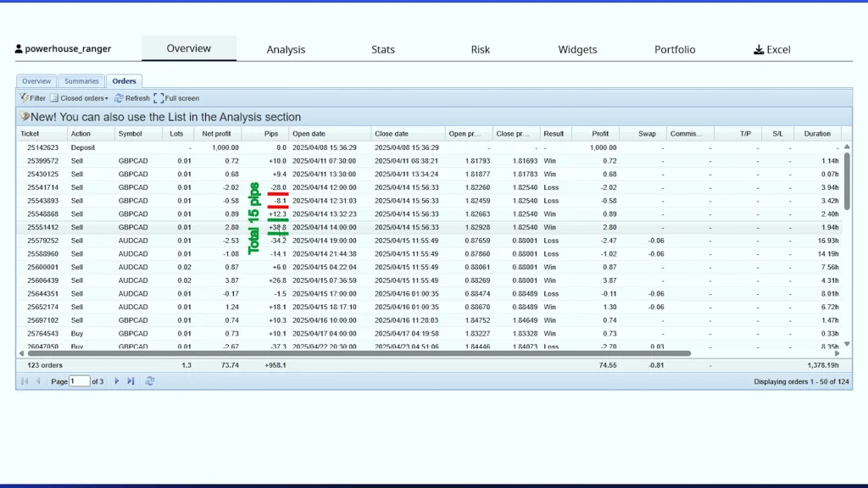868x488 pixels.
Task: Select the Risk tab
Action: pos(481,50)
